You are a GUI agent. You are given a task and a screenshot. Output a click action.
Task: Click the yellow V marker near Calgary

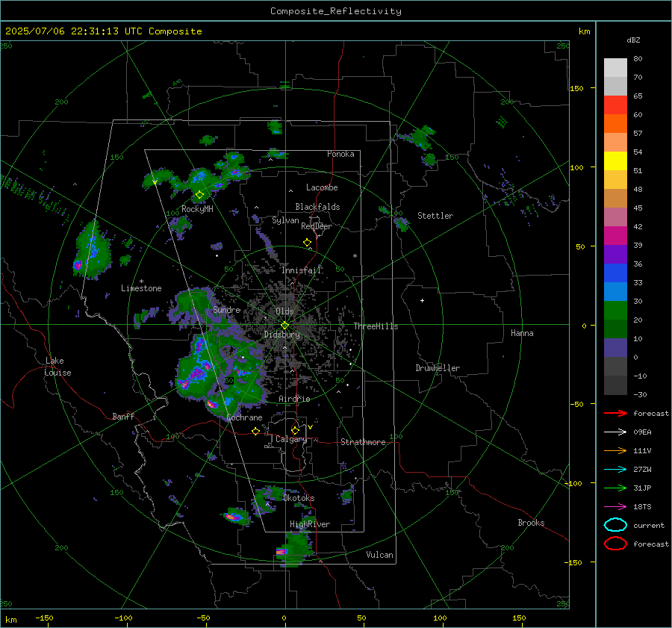(311, 427)
